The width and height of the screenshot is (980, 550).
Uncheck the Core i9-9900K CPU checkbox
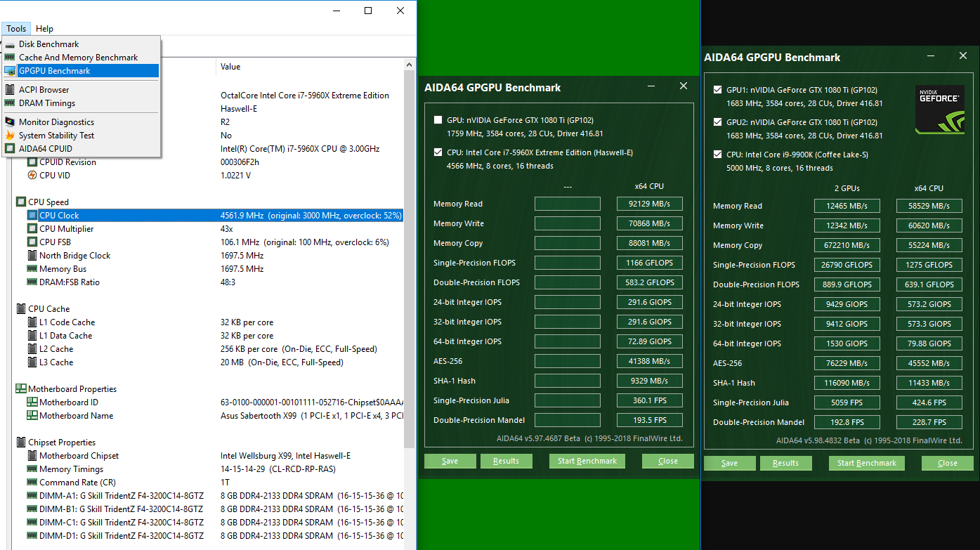(717, 155)
